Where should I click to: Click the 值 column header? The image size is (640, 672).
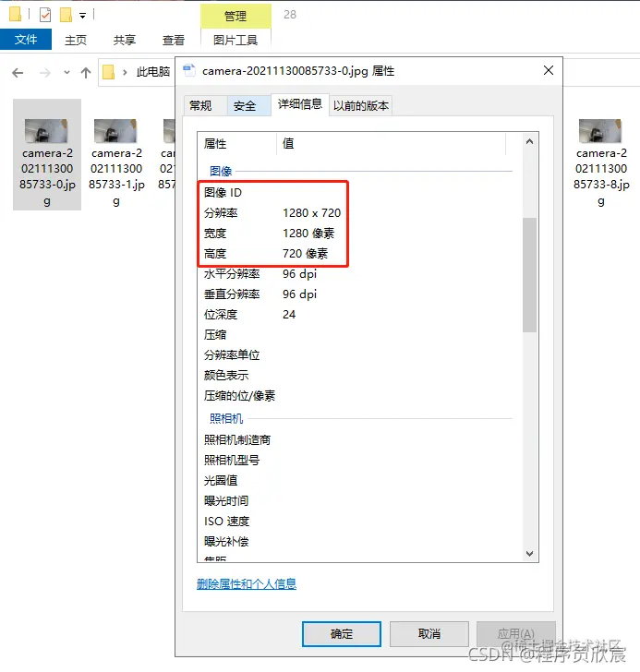tap(391, 144)
